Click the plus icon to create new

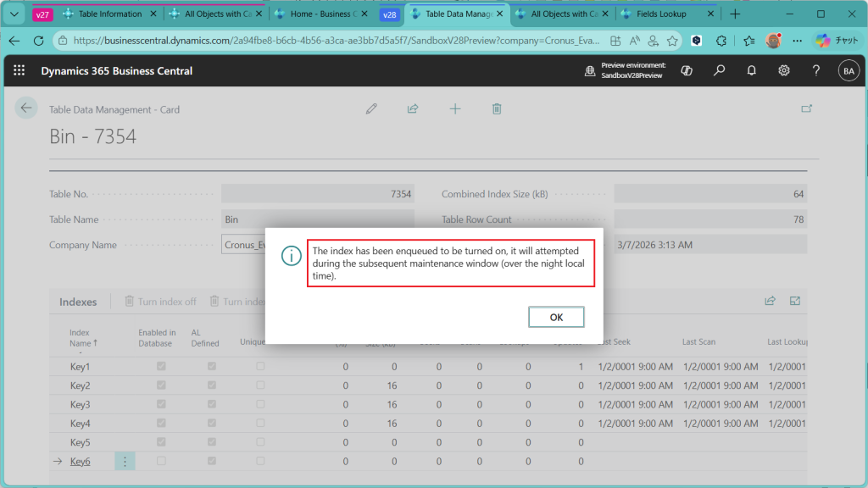(455, 108)
